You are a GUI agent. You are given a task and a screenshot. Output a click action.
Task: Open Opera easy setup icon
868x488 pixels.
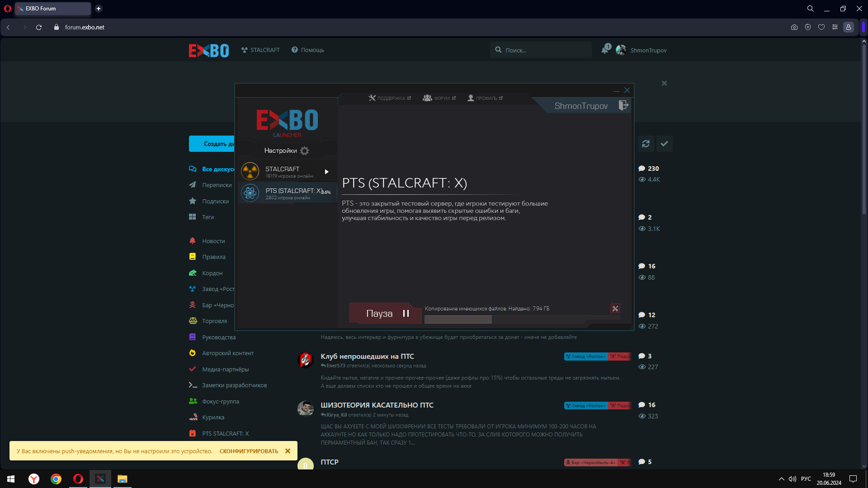(835, 27)
